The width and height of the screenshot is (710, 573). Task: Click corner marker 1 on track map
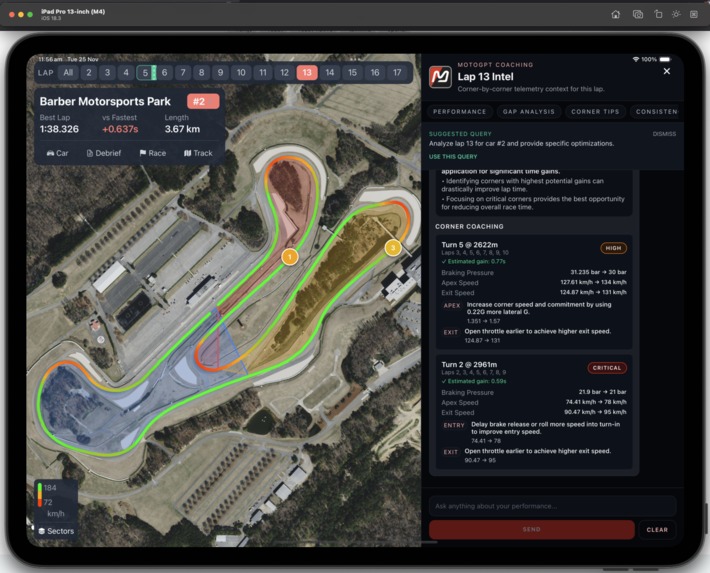[290, 257]
